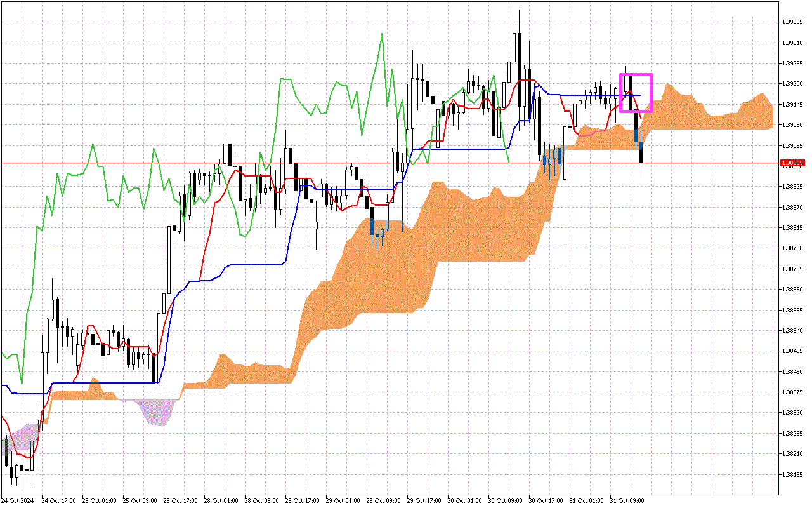
Task: Select the 1.38650 price axis label
Action: tap(793, 290)
